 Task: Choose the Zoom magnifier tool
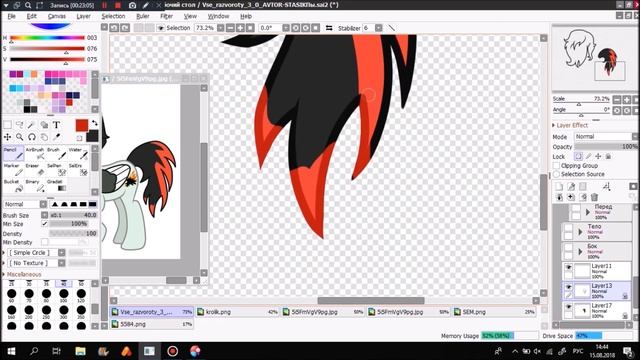pos(20,137)
